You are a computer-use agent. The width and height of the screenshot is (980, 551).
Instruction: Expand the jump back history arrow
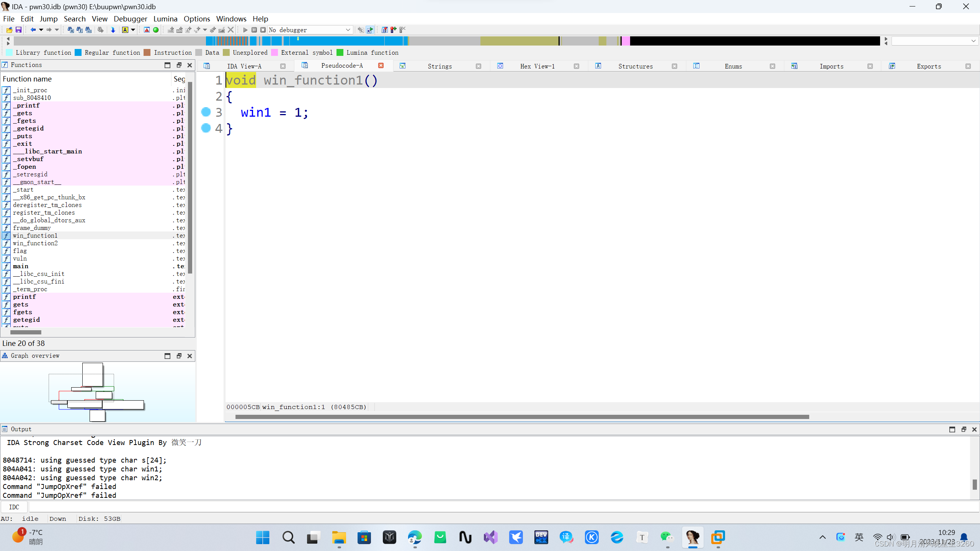(41, 30)
